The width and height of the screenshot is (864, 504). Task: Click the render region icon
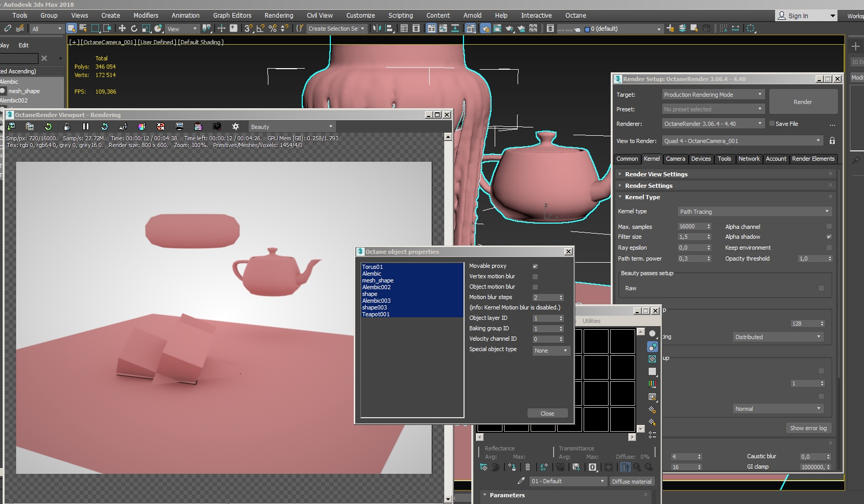(x=179, y=126)
